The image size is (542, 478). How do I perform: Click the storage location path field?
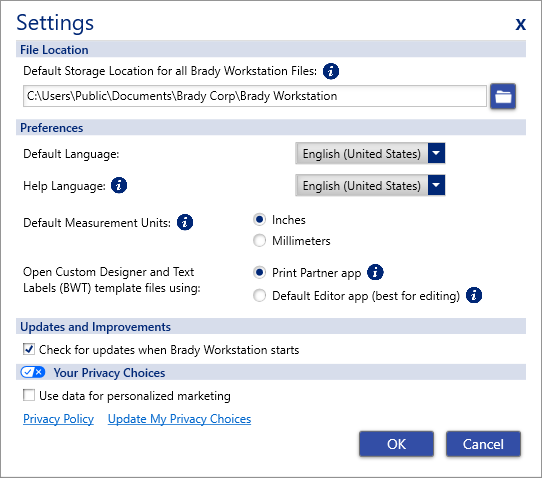(255, 96)
